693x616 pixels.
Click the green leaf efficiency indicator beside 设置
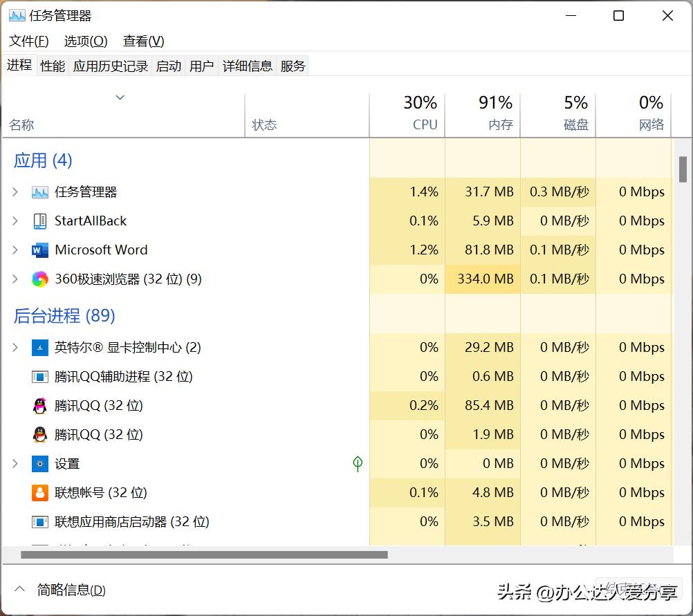click(358, 463)
